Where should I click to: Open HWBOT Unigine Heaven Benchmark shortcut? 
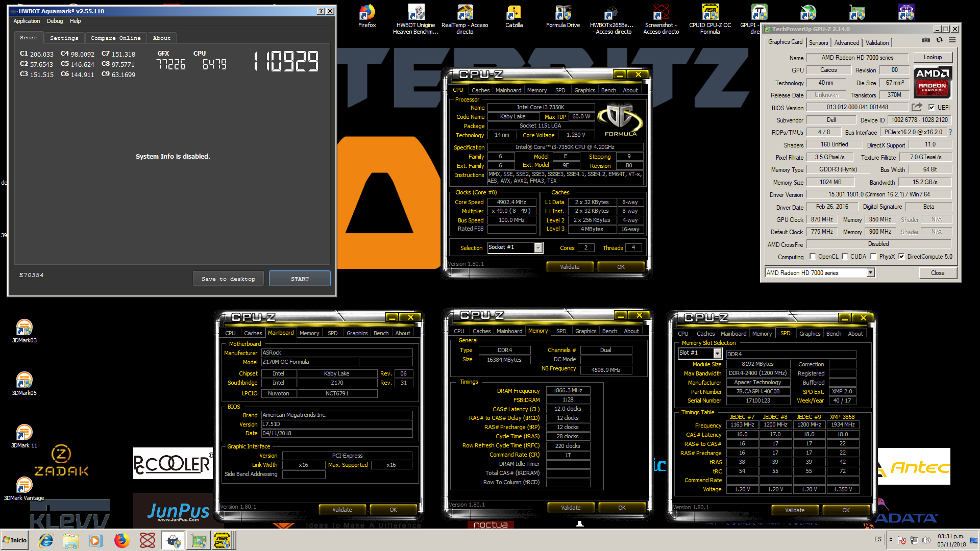point(416,19)
